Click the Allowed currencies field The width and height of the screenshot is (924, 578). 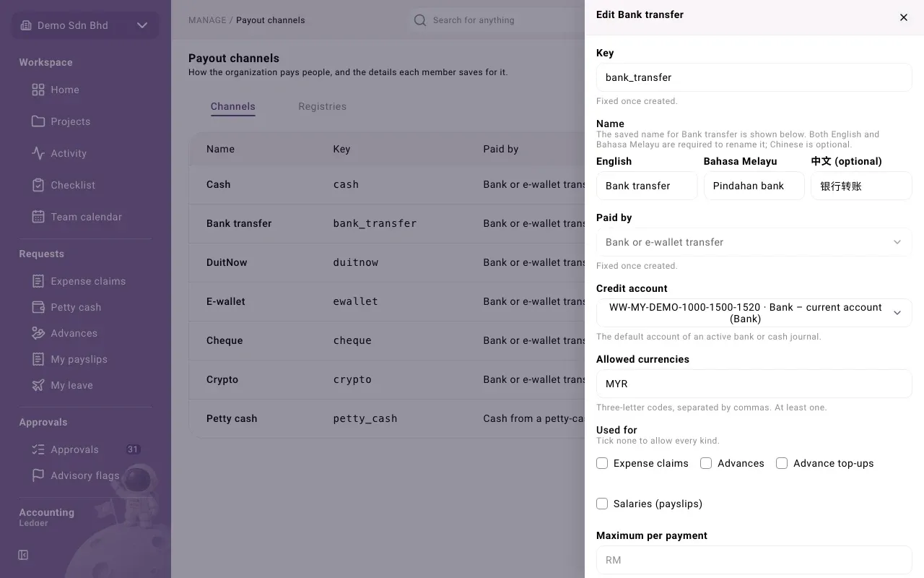[754, 384]
